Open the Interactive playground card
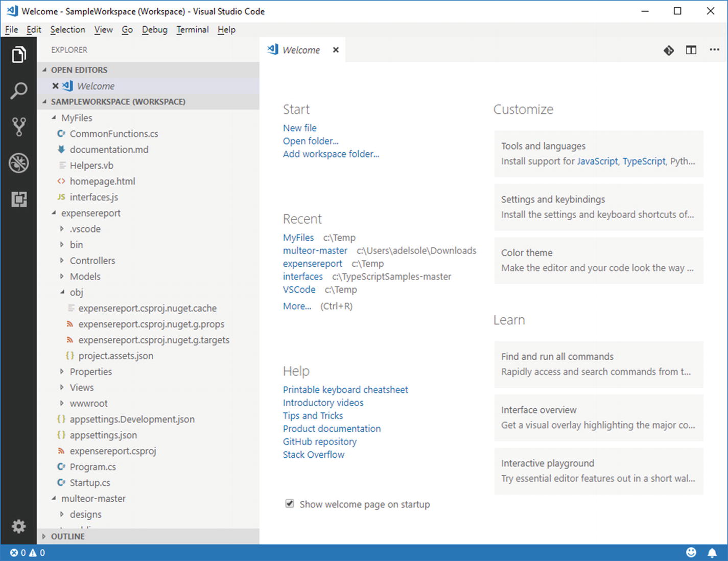The image size is (728, 561). click(x=599, y=471)
